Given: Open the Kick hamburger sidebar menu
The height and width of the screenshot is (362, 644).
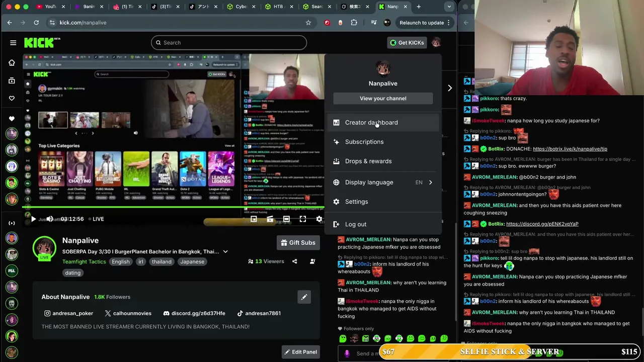Looking at the screenshot, I should pyautogui.click(x=13, y=43).
